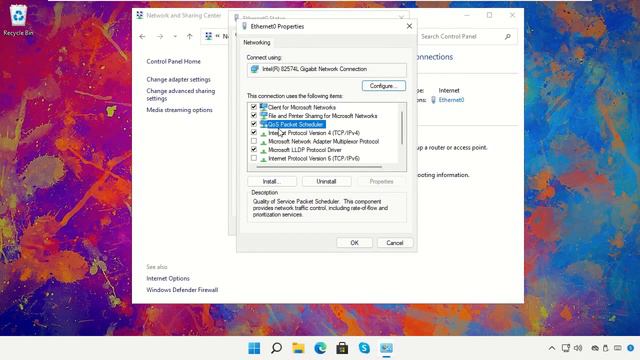640x360 pixels.
Task: Open Microsoft Store from taskbar
Action: pos(342,348)
